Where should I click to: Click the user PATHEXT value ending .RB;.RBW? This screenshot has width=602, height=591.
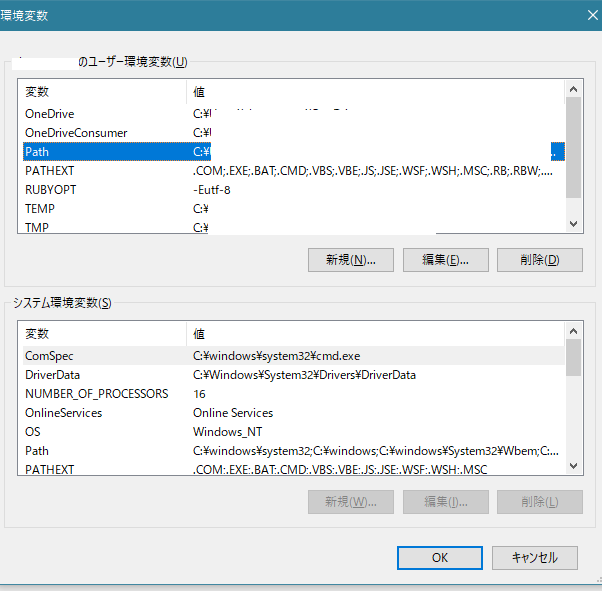click(373, 171)
